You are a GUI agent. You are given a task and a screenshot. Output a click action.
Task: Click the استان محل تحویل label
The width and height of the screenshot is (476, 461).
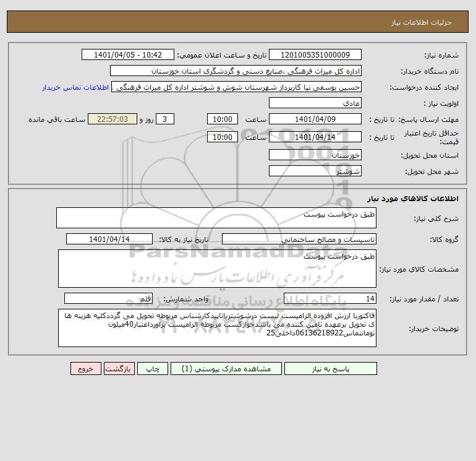point(430,155)
